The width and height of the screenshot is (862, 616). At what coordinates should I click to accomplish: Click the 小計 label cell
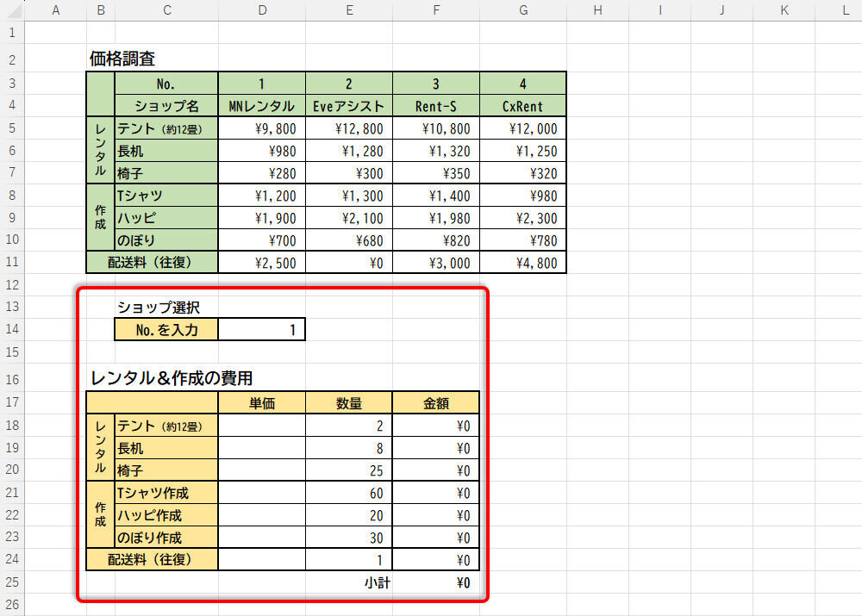click(x=349, y=582)
